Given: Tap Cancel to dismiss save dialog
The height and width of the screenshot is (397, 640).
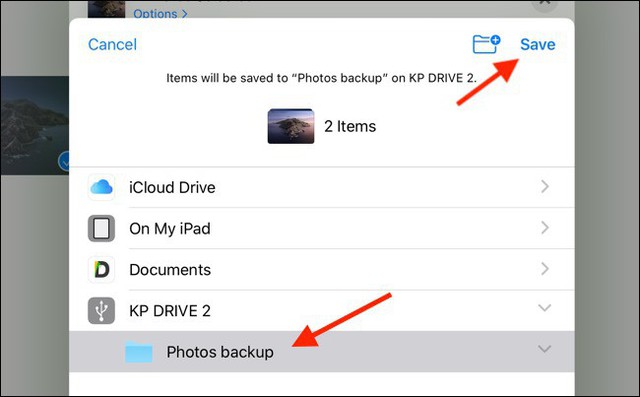Looking at the screenshot, I should pyautogui.click(x=113, y=44).
